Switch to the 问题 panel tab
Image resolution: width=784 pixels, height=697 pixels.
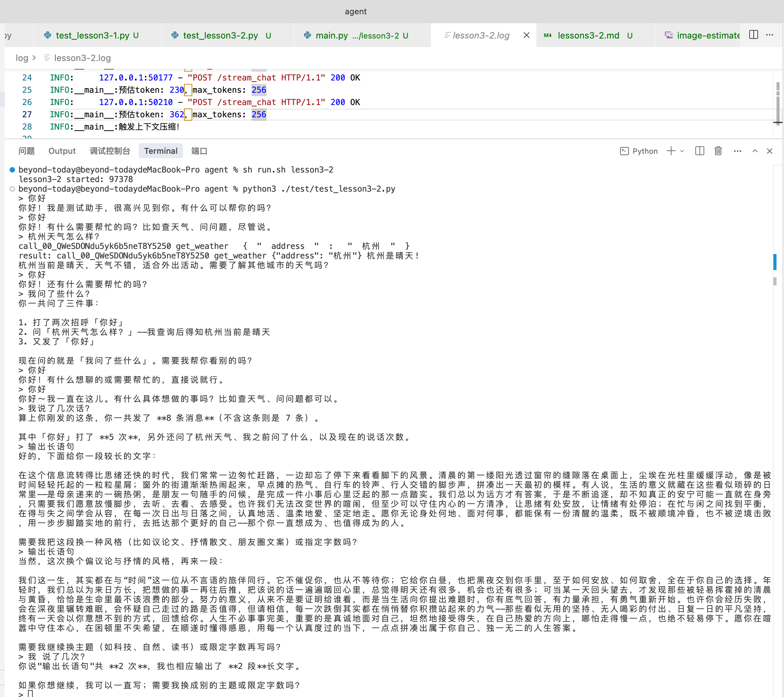27,151
